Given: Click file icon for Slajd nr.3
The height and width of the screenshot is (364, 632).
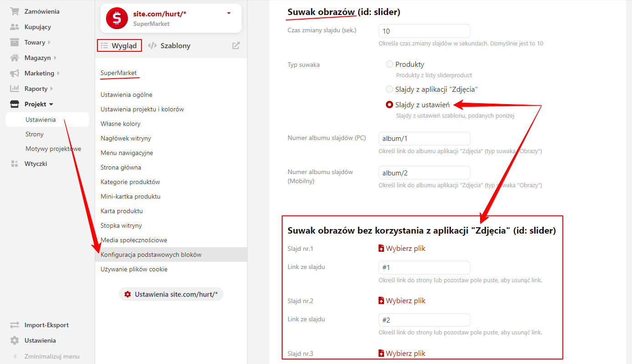Looking at the screenshot, I should (x=381, y=353).
